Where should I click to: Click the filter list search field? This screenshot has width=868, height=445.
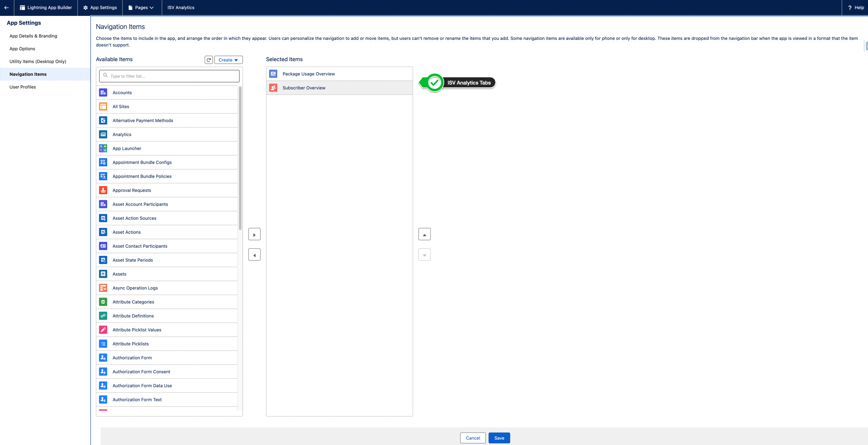(169, 76)
